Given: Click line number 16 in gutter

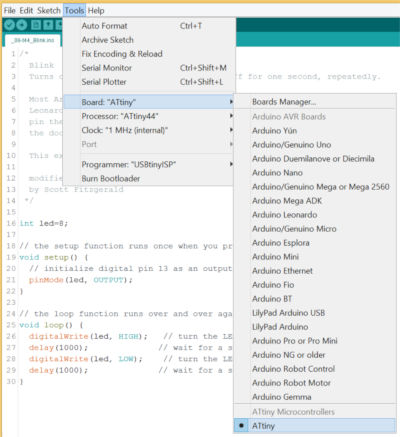Looking at the screenshot, I should point(11,223).
